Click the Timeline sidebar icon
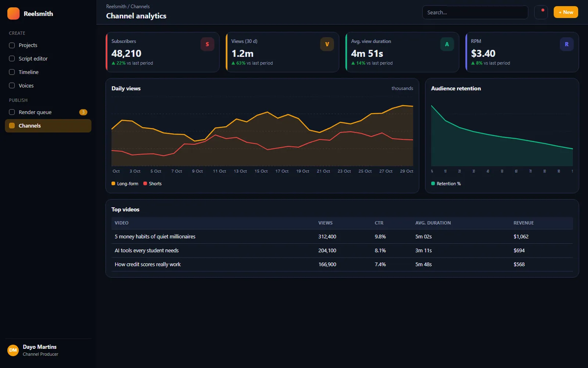 (12, 72)
